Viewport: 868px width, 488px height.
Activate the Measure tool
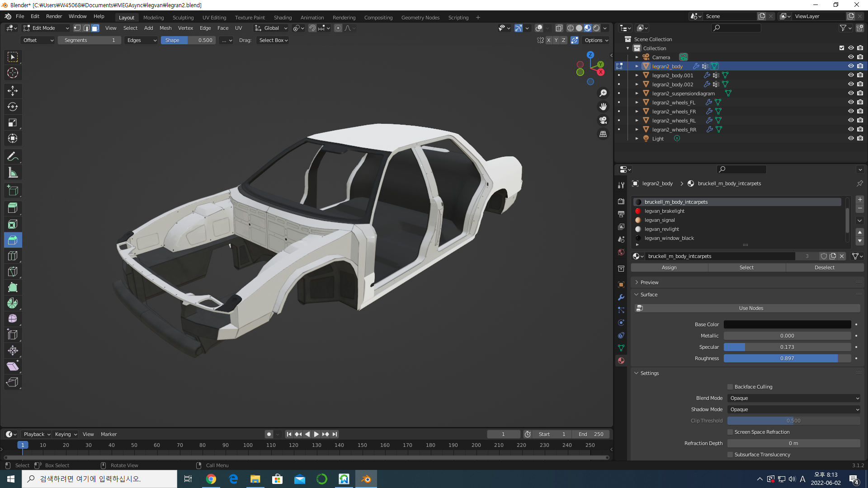(x=13, y=173)
